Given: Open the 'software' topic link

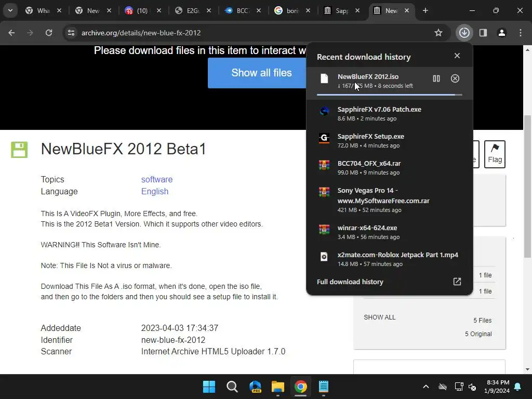Looking at the screenshot, I should point(157,179).
